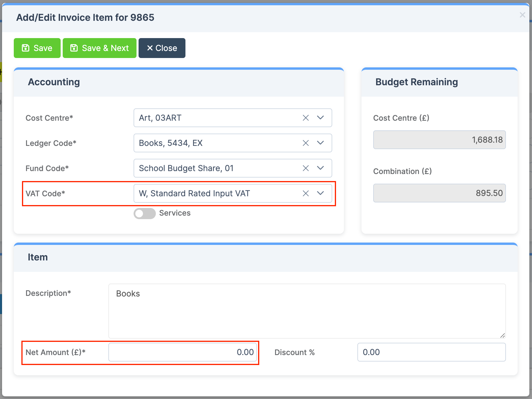Viewport: 532px width, 399px height.
Task: Enable the Services toggle
Action: [x=144, y=213]
